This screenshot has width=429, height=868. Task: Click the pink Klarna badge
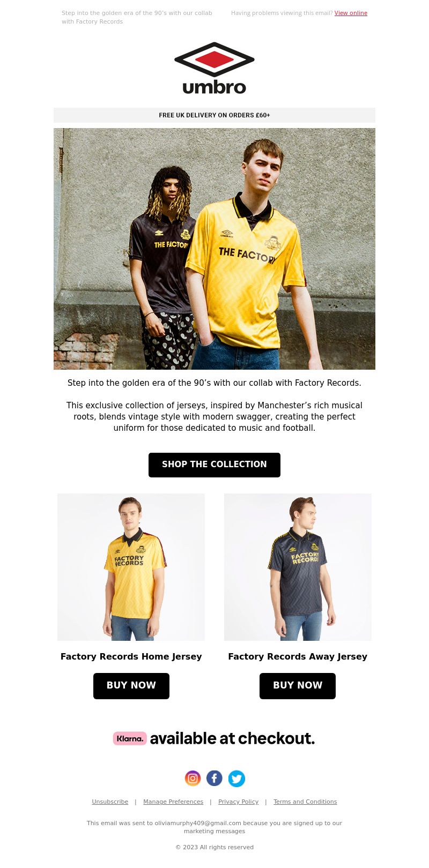pos(130,738)
